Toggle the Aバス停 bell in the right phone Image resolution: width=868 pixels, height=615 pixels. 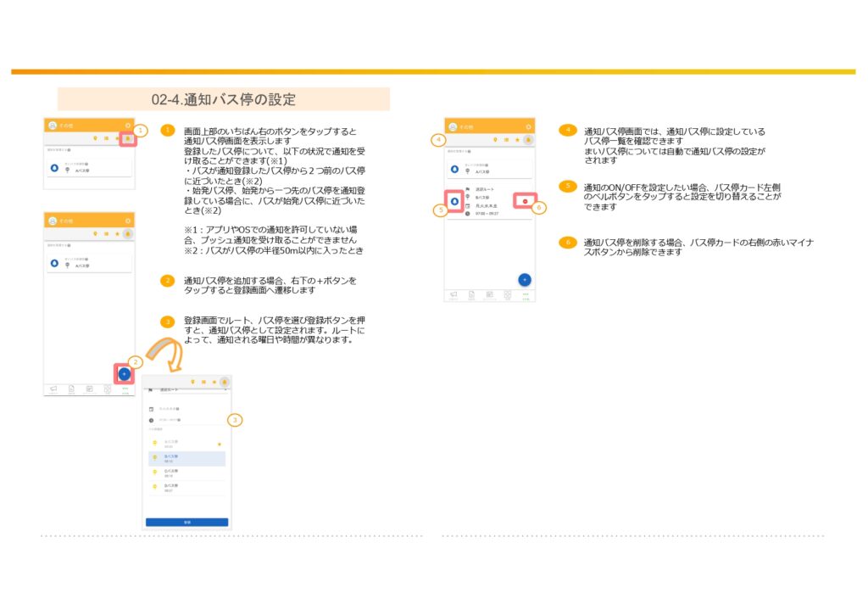[454, 168]
